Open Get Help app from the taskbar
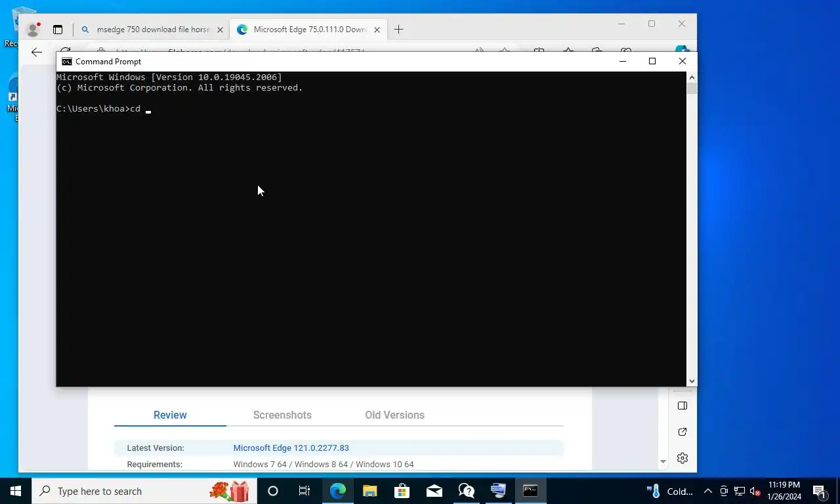The height and width of the screenshot is (504, 840). pyautogui.click(x=466, y=491)
